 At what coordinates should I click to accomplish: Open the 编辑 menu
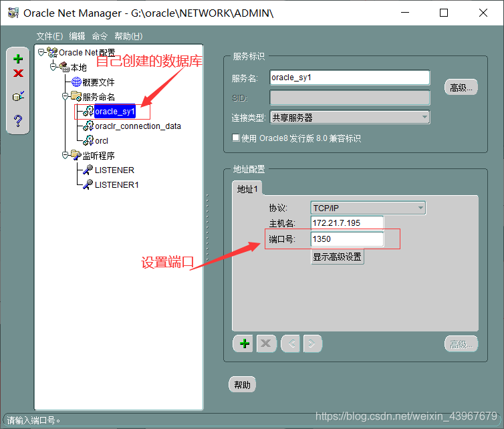77,36
